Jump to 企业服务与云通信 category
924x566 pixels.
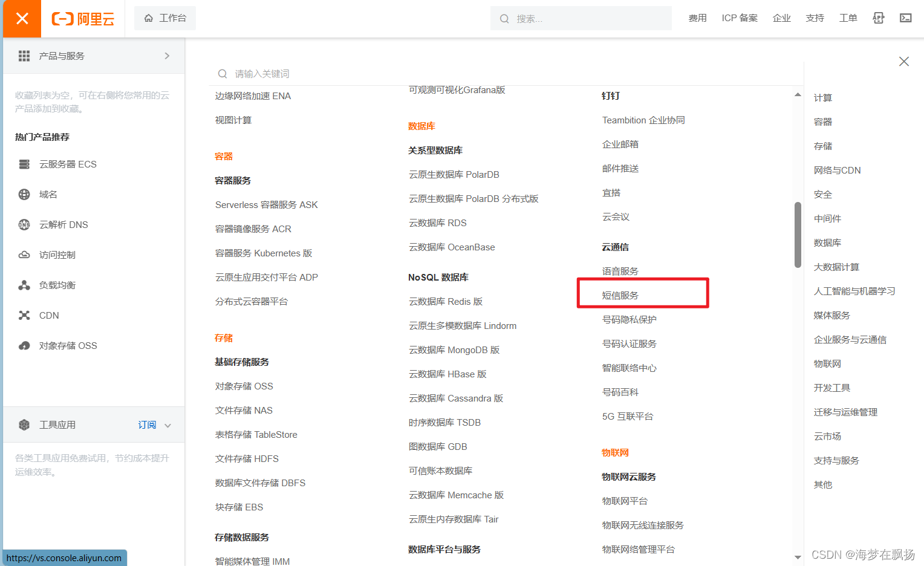(850, 339)
